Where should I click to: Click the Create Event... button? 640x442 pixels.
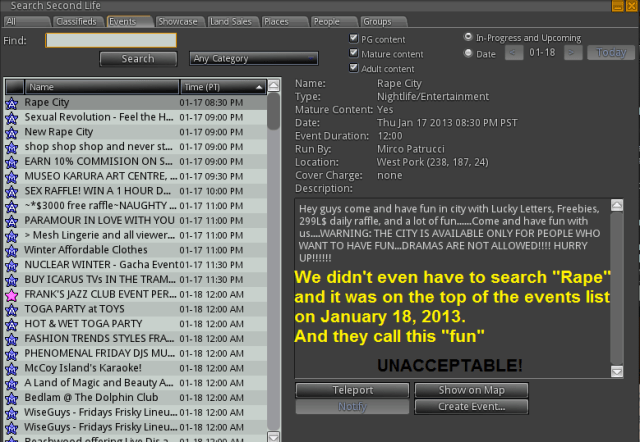click(471, 406)
